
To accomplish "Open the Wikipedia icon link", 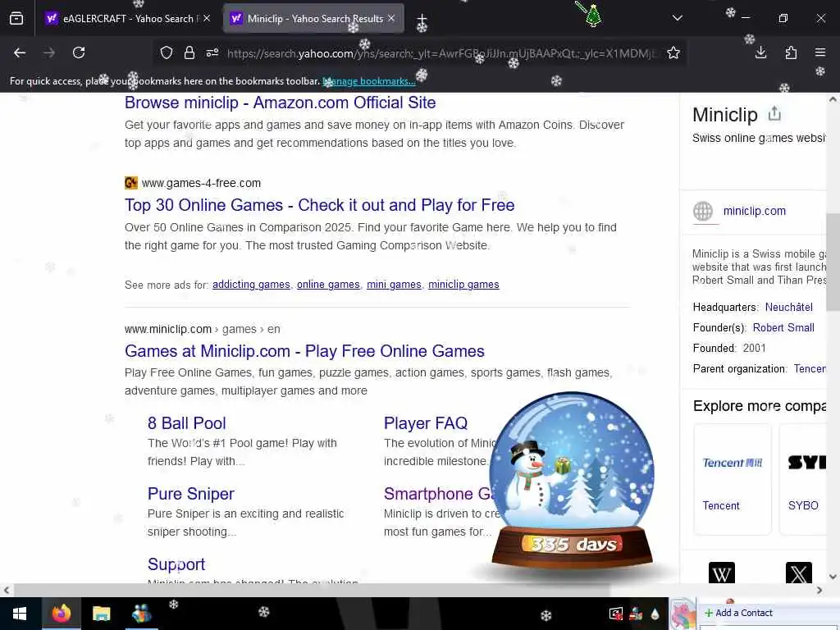I will (722, 573).
